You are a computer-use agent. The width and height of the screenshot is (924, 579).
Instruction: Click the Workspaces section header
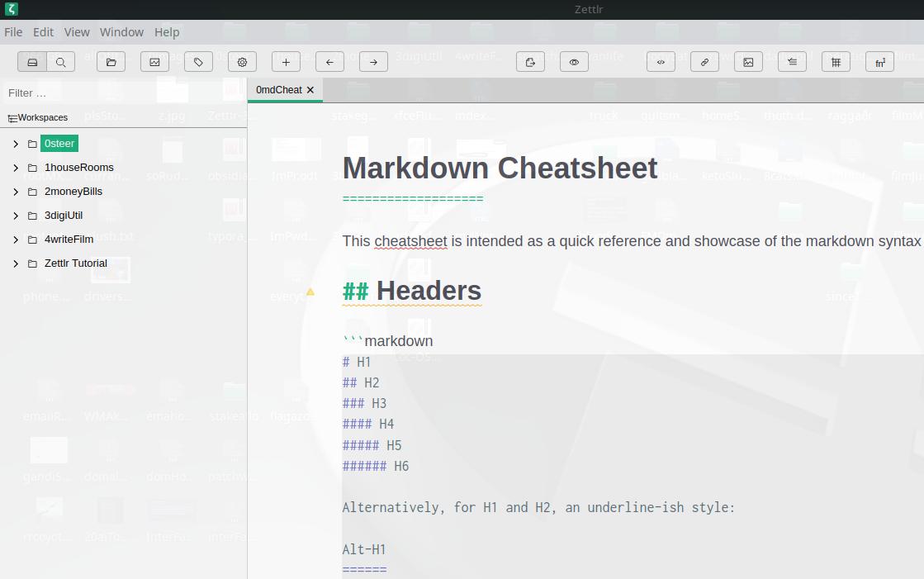pos(38,117)
